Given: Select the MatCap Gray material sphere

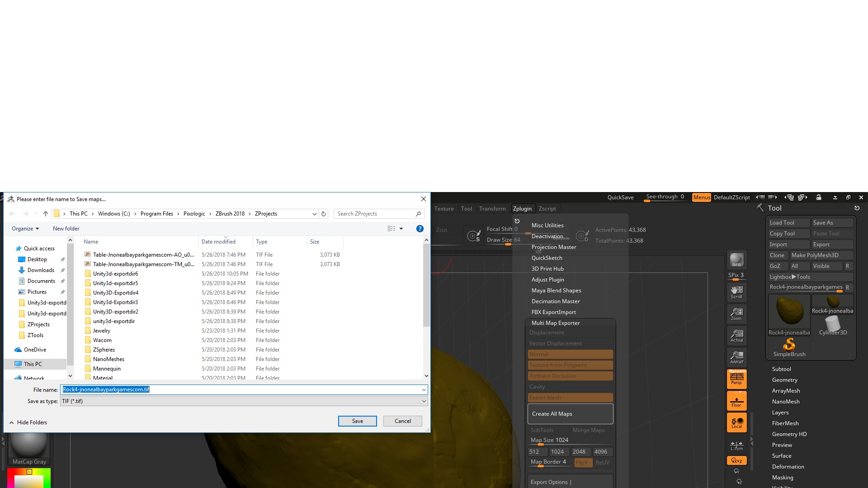Looking at the screenshot, I should tap(29, 448).
